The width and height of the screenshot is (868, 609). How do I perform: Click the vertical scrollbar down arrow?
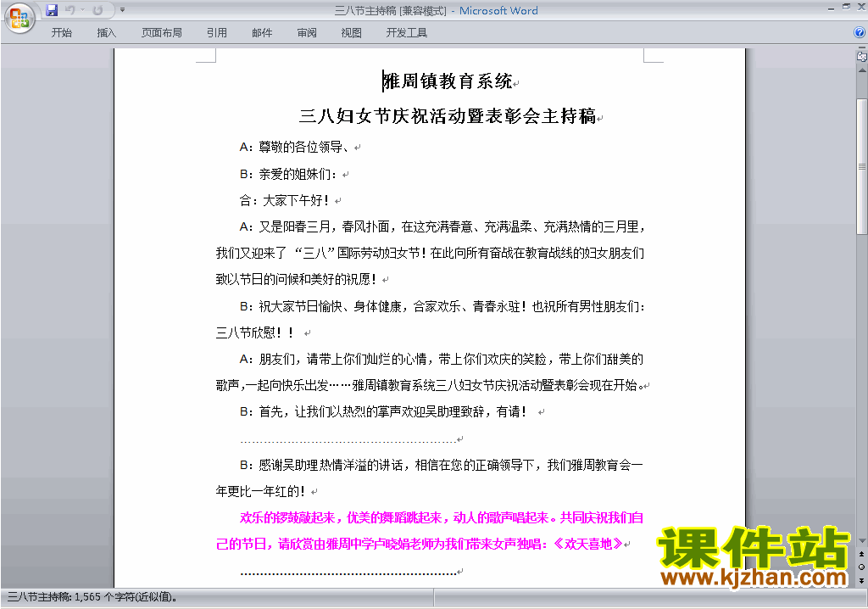[861, 541]
